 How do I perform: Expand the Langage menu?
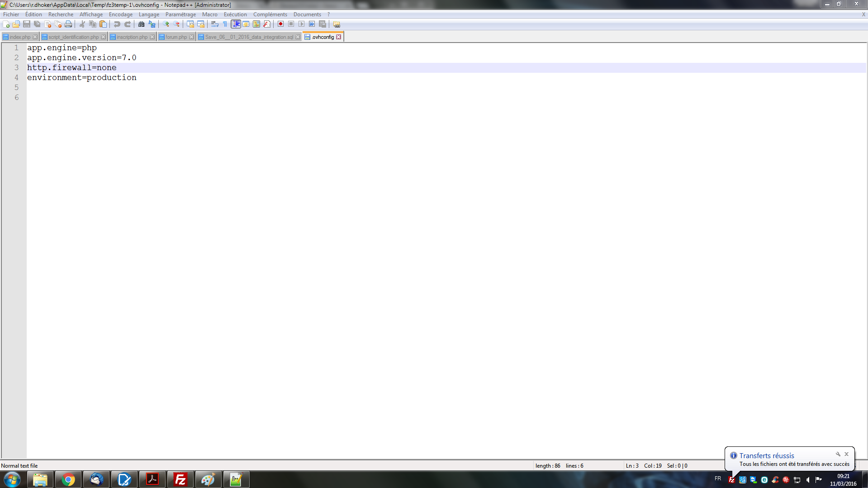[149, 14]
